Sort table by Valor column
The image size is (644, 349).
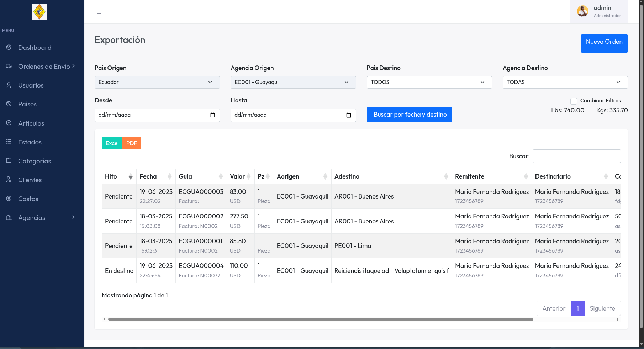pos(240,176)
